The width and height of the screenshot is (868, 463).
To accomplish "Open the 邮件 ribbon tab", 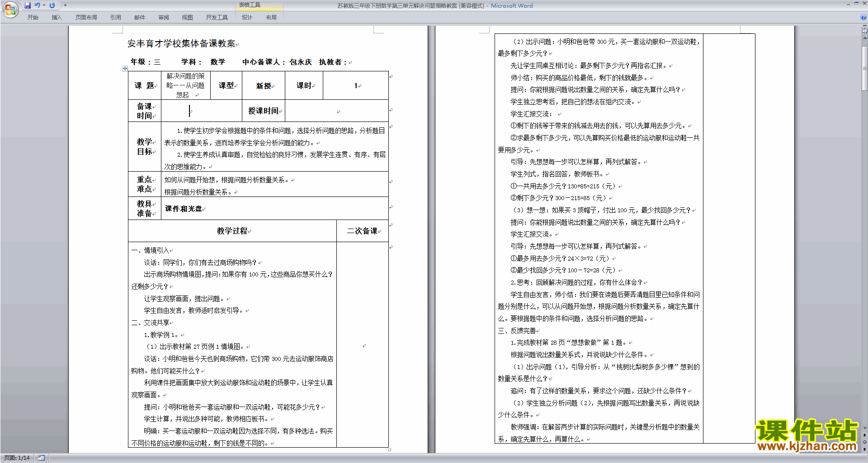I will [140, 18].
